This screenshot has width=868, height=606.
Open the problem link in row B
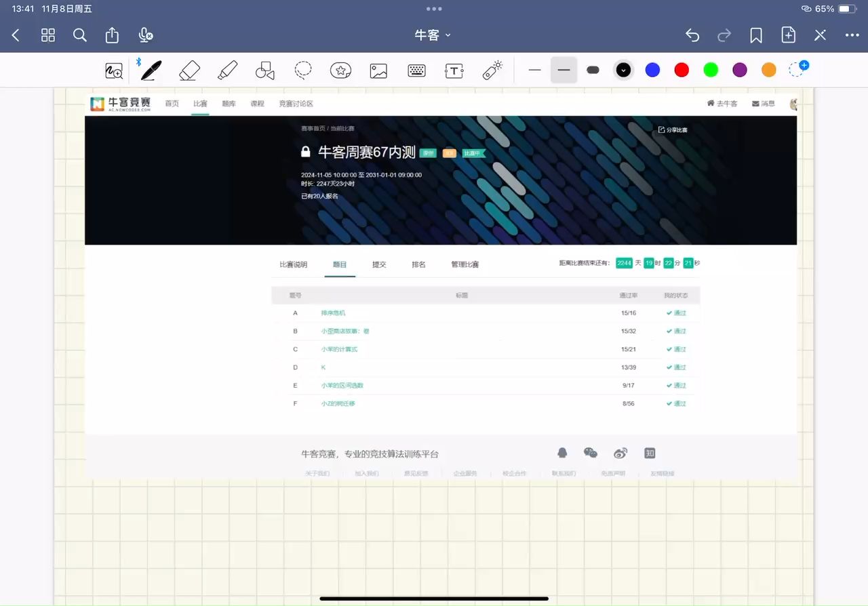pyautogui.click(x=345, y=331)
